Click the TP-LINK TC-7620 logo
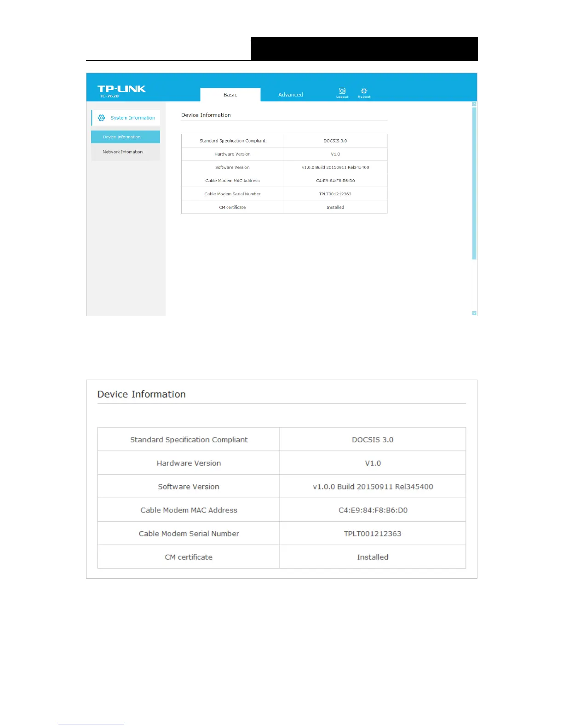Viewport: 563px width, 728px height. click(121, 91)
